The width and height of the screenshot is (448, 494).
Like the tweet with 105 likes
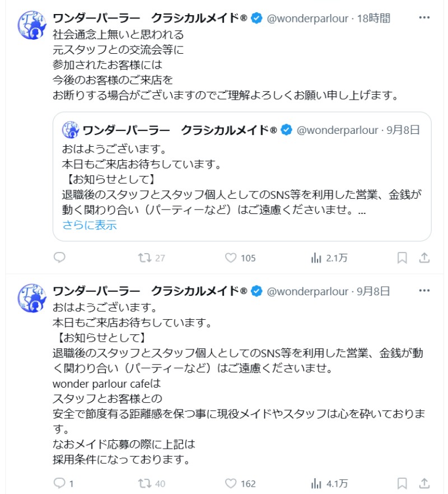(231, 258)
